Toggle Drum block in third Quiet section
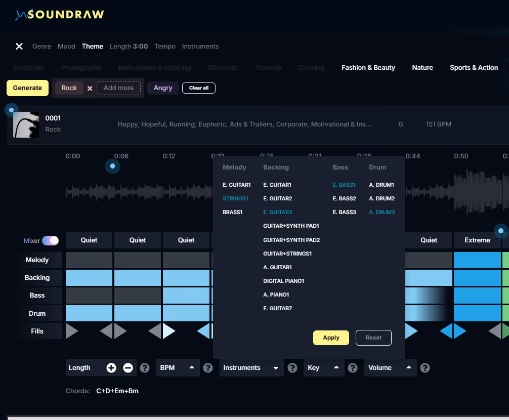The height and width of the screenshot is (420, 509). (186, 313)
